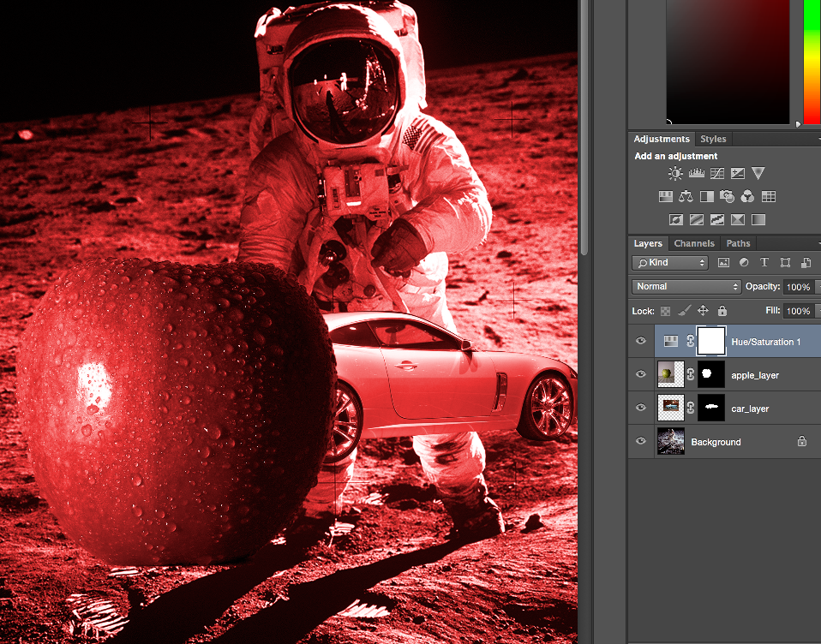821x644 pixels.
Task: Open the Normal blend mode dropdown
Action: tap(686, 287)
